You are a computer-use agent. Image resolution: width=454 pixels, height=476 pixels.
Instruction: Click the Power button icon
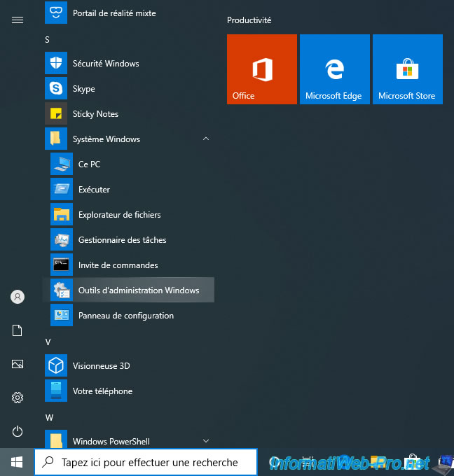point(18,431)
